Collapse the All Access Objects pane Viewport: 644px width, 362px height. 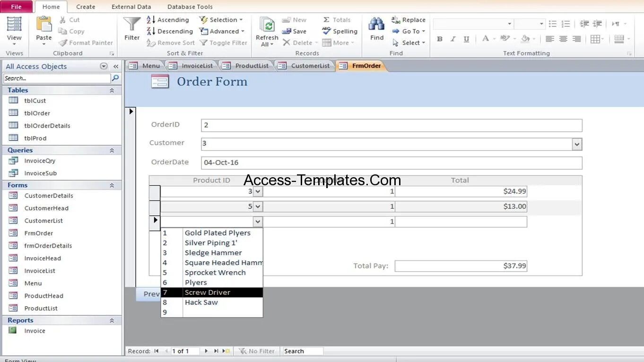pos(115,66)
